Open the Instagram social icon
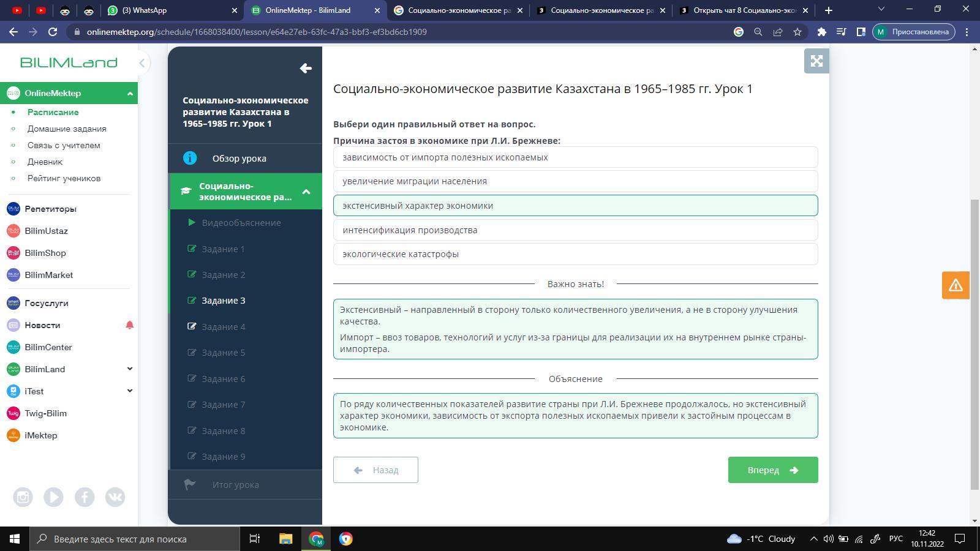 click(23, 497)
